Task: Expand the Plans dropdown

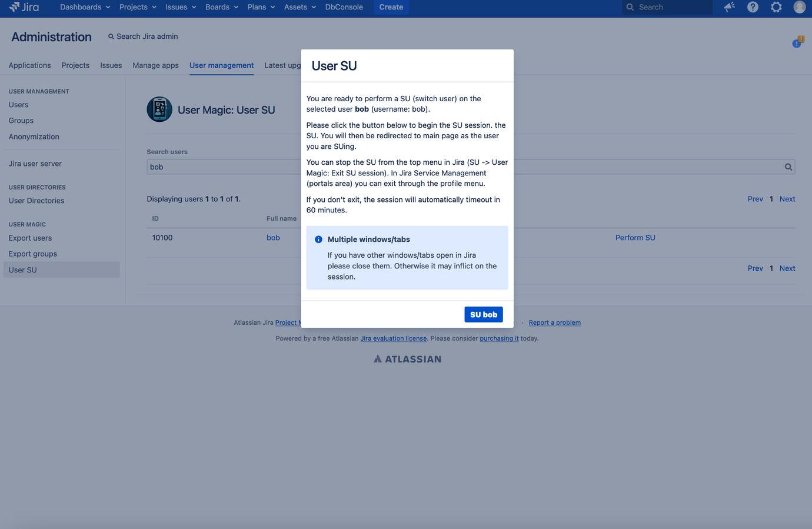Action: pyautogui.click(x=261, y=7)
